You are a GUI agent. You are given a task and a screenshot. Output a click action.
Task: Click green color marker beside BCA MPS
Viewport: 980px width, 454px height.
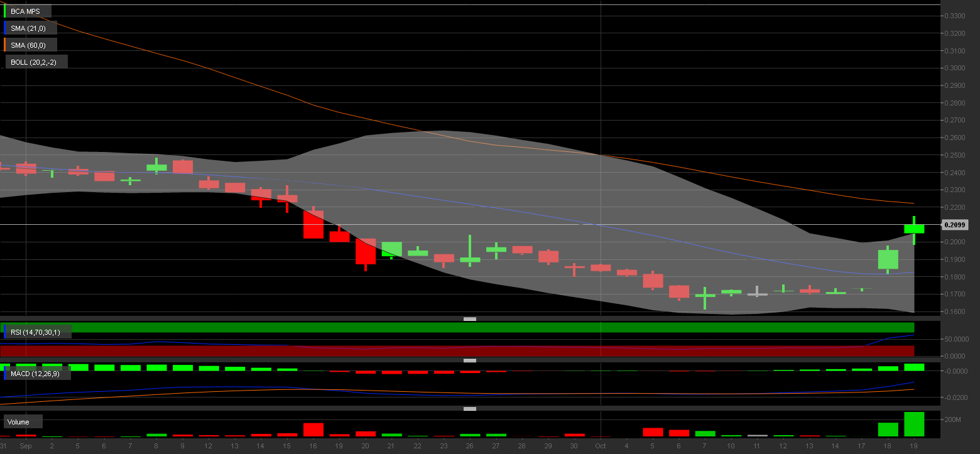tap(4, 11)
